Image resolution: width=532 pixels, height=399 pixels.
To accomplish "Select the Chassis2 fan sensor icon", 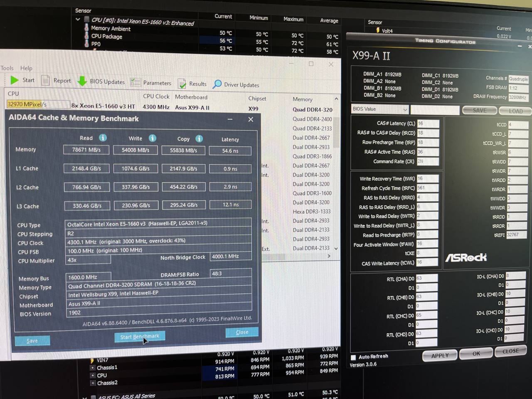I will (x=93, y=383).
